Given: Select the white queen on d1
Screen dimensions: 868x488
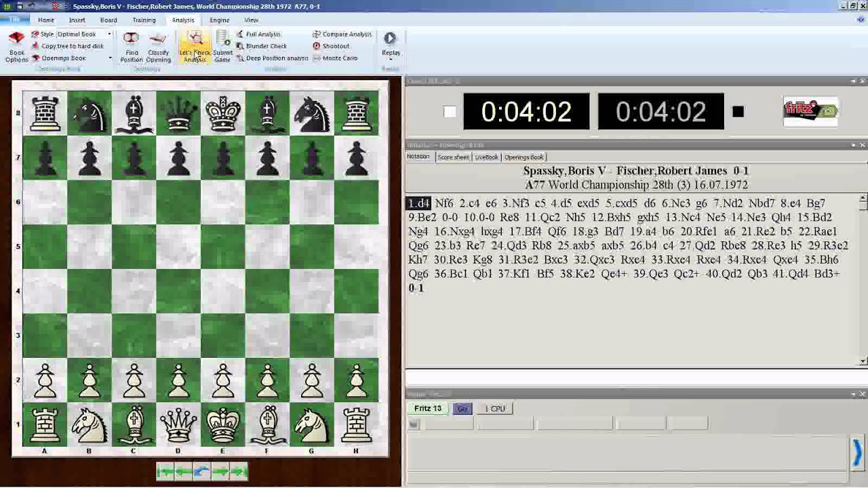Looking at the screenshot, I should pos(178,425).
